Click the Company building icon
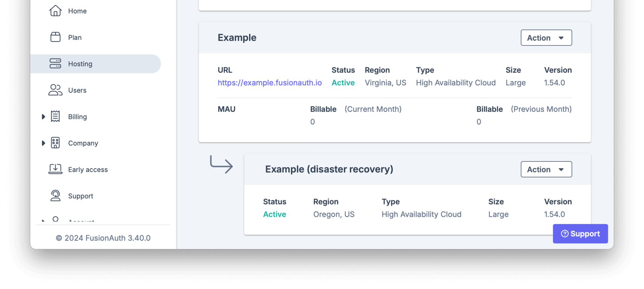 click(56, 143)
